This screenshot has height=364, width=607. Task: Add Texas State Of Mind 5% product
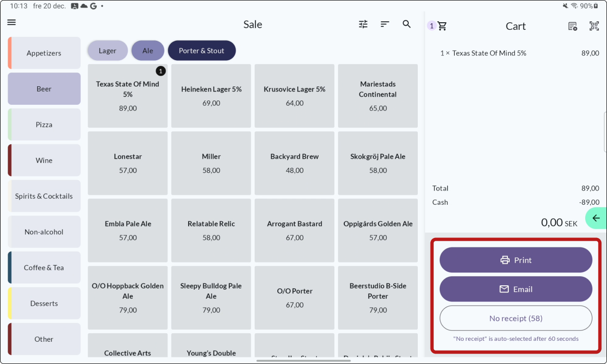coord(128,96)
